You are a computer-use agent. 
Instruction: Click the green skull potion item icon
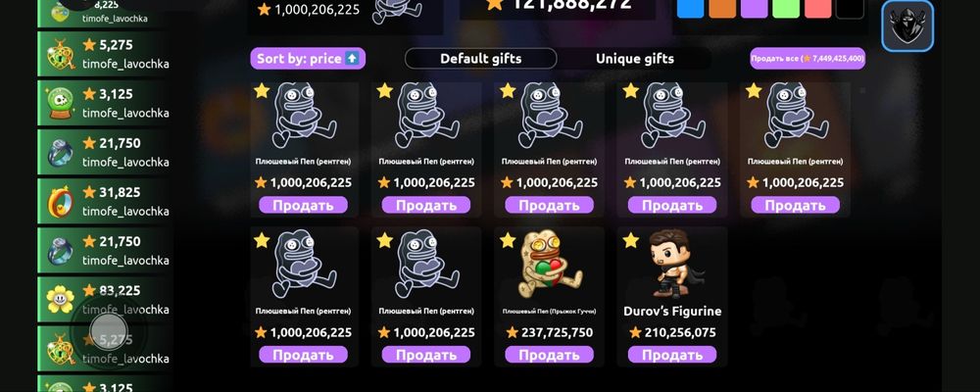tap(61, 104)
